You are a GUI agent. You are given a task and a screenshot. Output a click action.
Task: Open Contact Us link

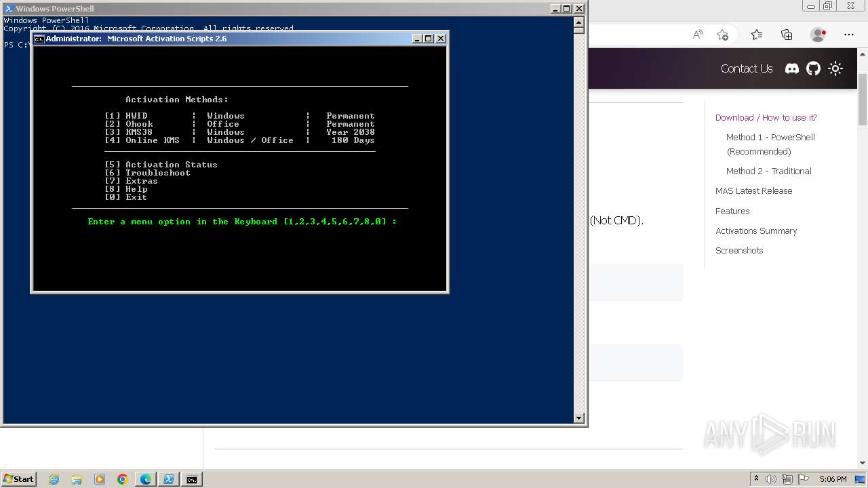[747, 68]
